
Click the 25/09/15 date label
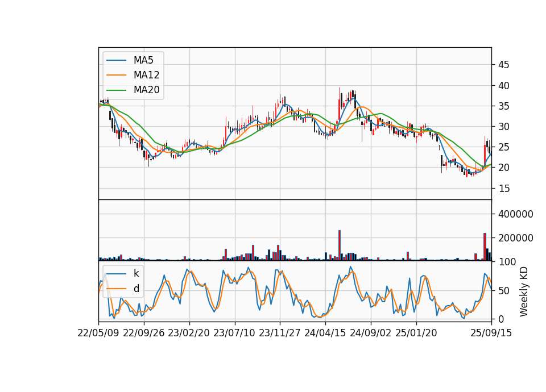[x=491, y=333]
